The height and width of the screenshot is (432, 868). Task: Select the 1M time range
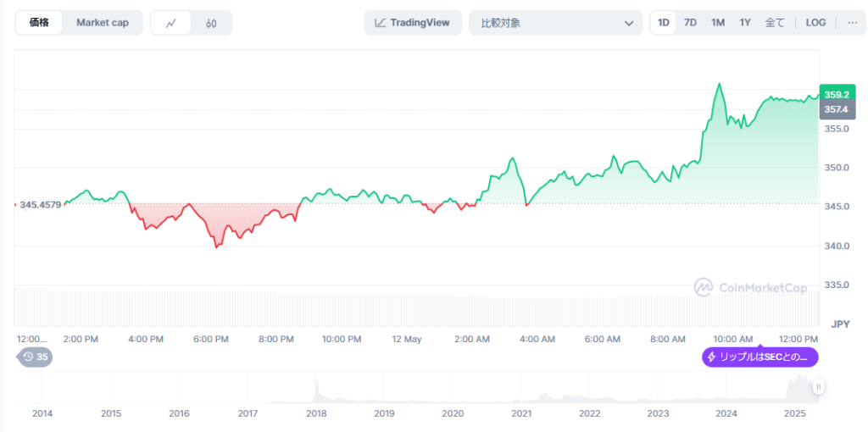pos(717,23)
